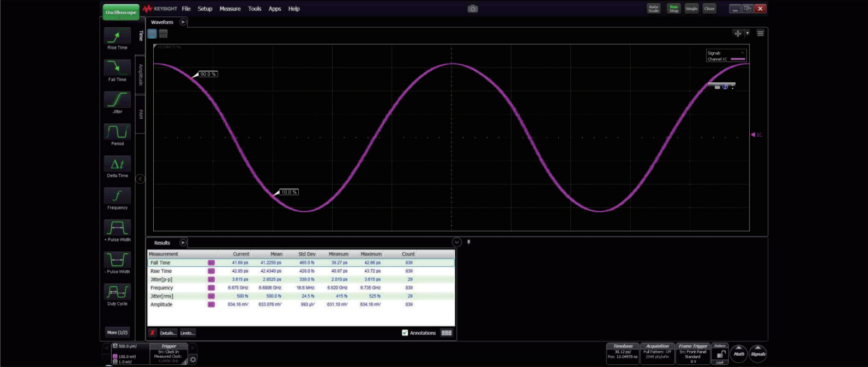Click the 1C badge in Fall Time row
The height and width of the screenshot is (367, 868).
211,262
